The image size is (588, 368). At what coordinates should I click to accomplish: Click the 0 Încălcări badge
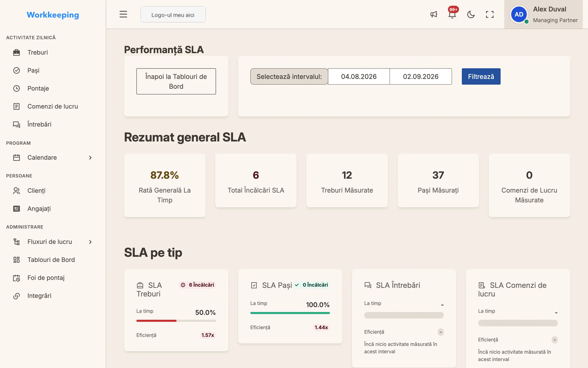click(311, 285)
